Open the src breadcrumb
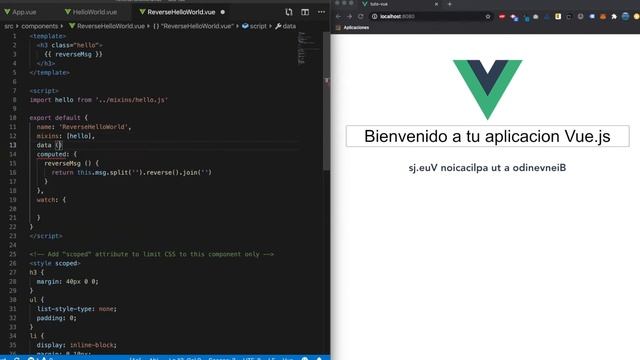 (9, 26)
